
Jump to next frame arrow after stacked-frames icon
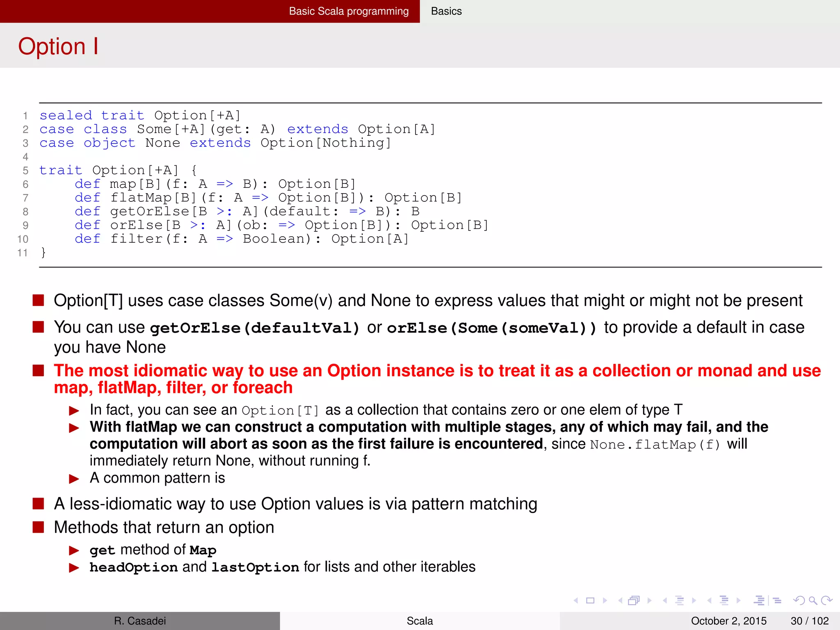(x=649, y=600)
